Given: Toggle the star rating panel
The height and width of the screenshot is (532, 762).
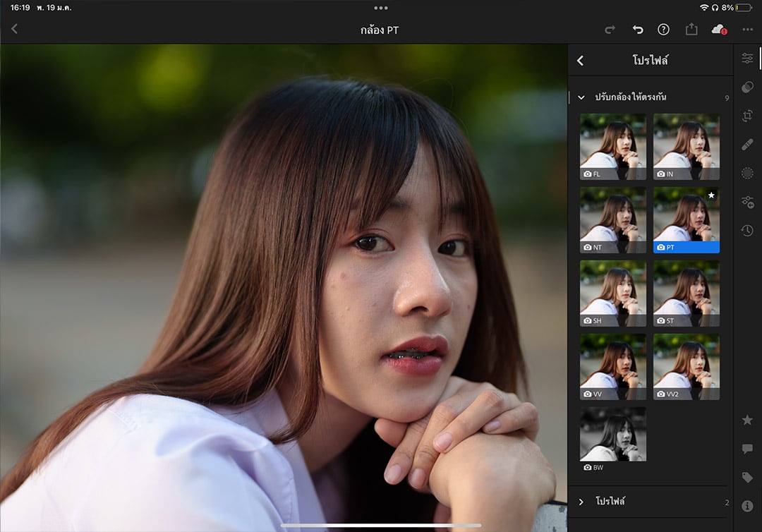Looking at the screenshot, I should 747,420.
